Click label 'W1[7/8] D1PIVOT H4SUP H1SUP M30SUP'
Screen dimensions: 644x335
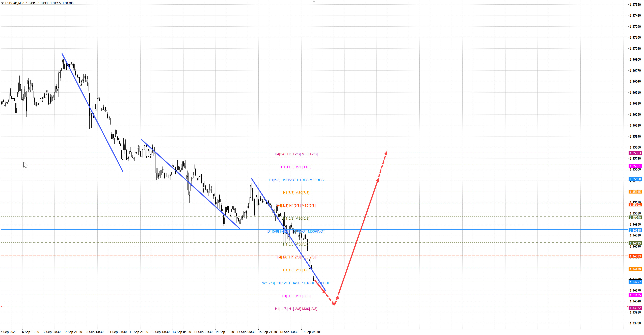point(296,283)
